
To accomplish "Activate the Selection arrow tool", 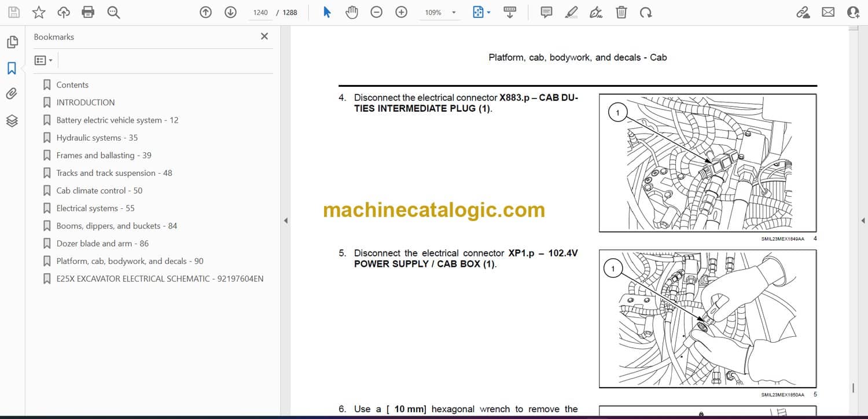I will tap(327, 12).
